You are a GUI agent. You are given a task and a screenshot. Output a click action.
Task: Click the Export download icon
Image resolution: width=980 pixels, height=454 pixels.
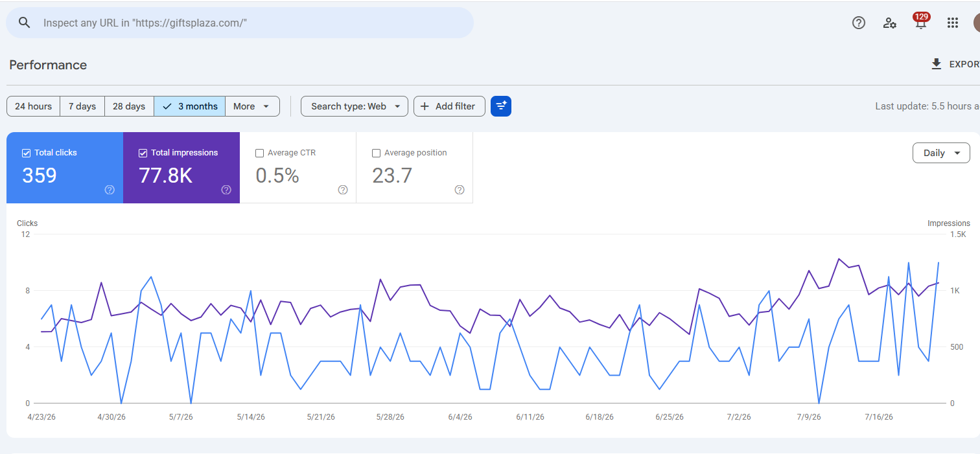pyautogui.click(x=936, y=64)
